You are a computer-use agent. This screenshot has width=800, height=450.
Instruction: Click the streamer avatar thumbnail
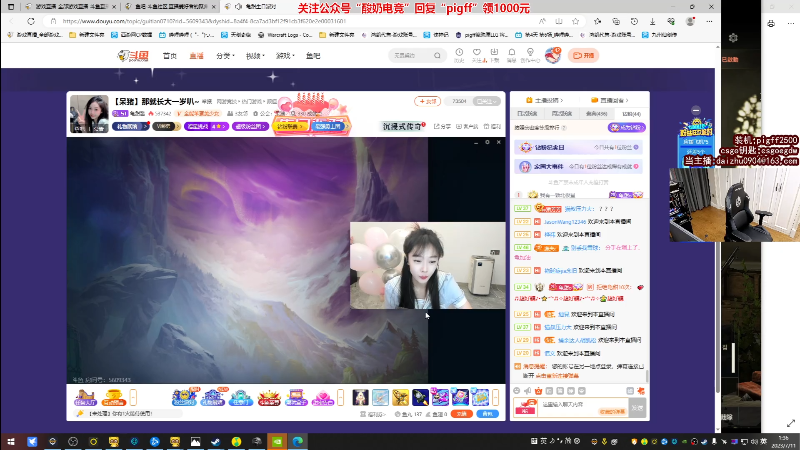tap(89, 114)
